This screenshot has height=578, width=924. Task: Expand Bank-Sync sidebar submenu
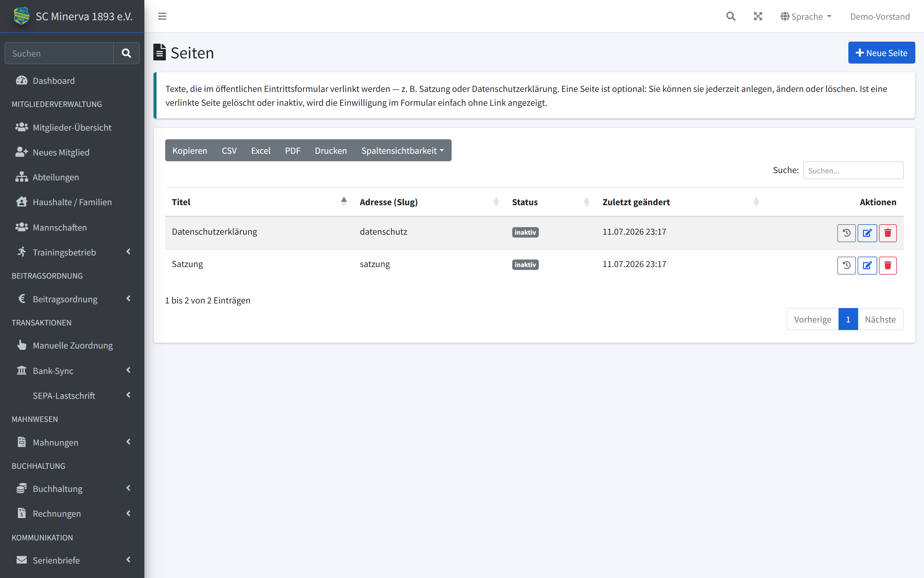[72, 370]
